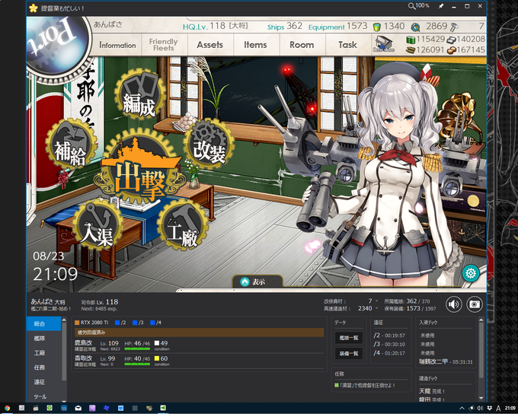Open the mail app in taskbar

[78, 408]
